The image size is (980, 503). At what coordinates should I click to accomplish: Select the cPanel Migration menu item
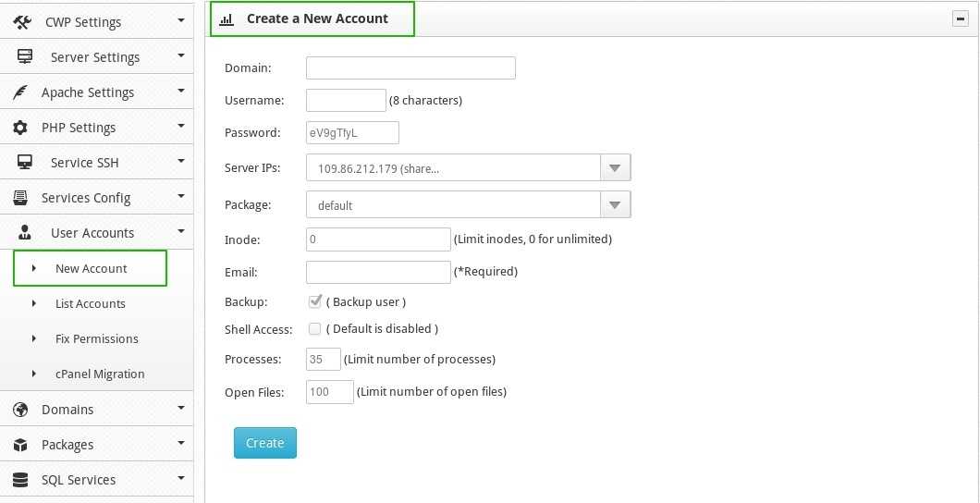point(99,374)
